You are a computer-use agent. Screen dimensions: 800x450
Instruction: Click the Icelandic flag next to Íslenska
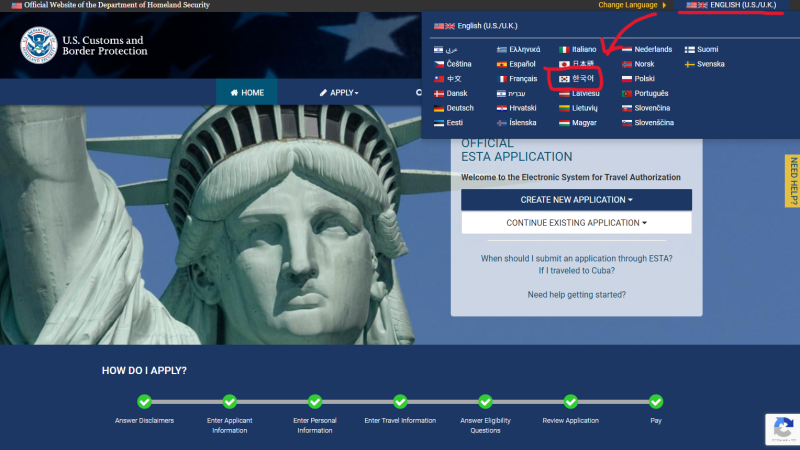[x=502, y=123]
